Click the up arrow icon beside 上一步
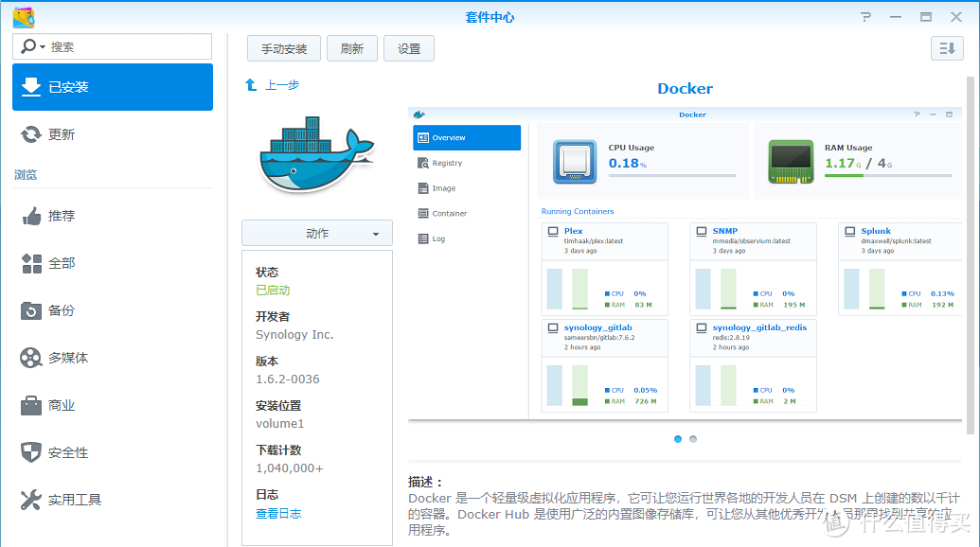 pyautogui.click(x=251, y=85)
